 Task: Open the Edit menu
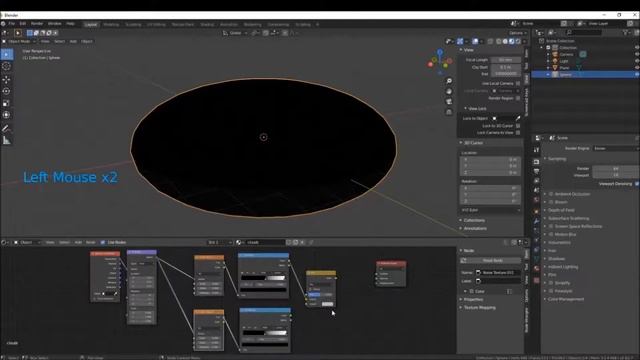pos(23,24)
